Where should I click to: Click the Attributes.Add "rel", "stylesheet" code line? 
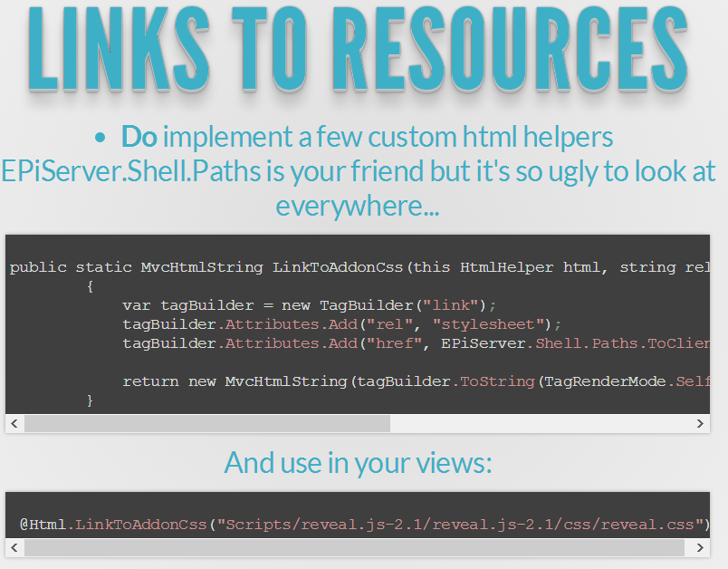[x=342, y=324]
